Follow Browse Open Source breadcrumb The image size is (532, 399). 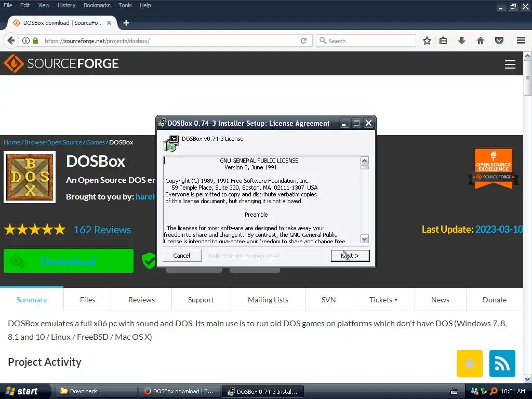tap(54, 142)
